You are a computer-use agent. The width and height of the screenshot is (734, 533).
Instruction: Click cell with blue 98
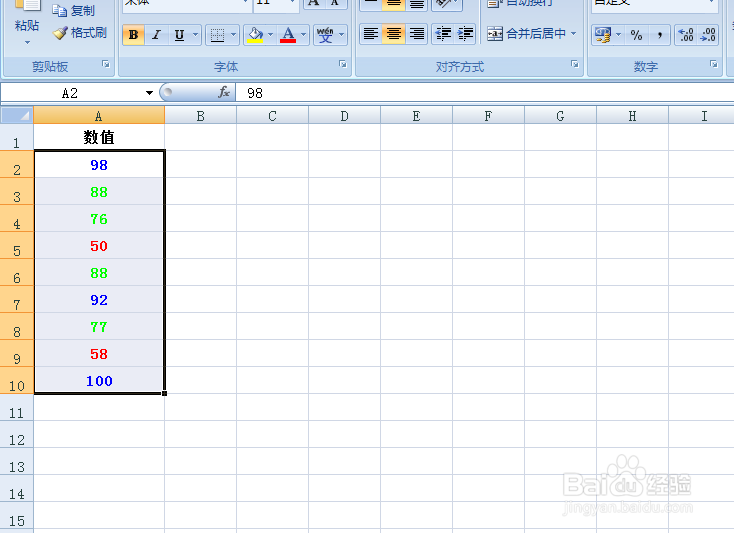(99, 165)
